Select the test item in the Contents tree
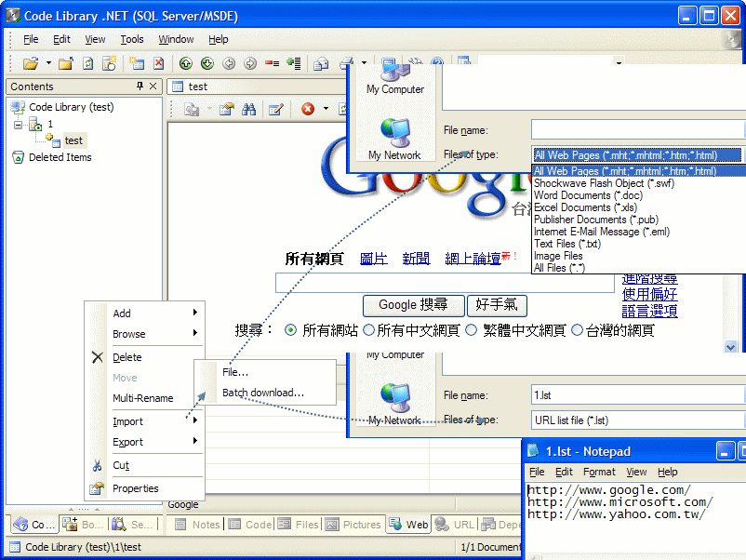The image size is (746, 560). coord(73,140)
